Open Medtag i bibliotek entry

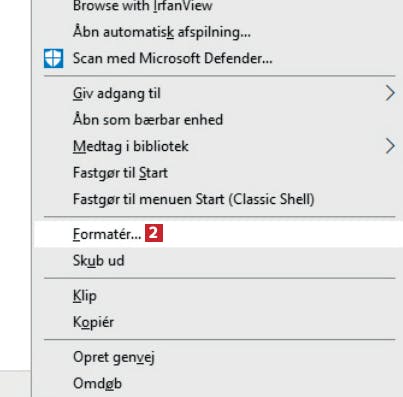pyautogui.click(x=217, y=146)
